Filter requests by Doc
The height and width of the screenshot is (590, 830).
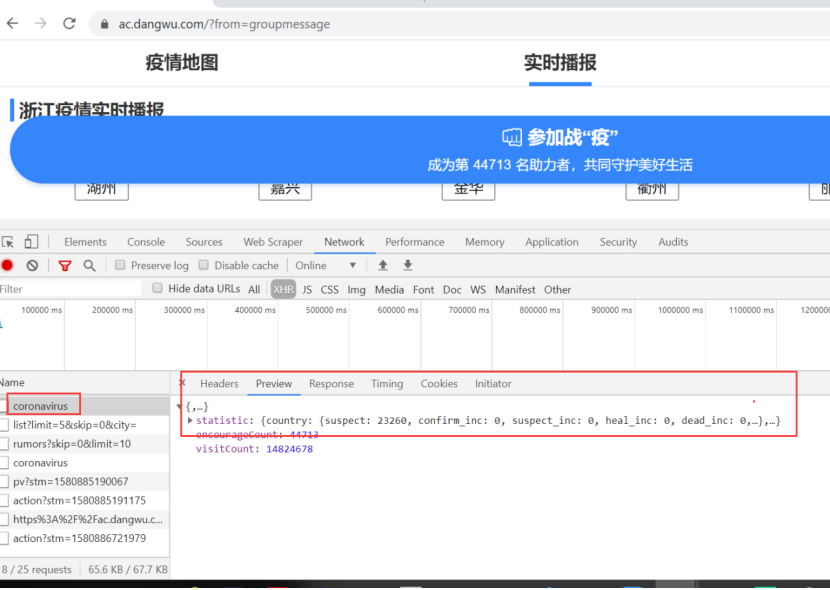point(452,289)
